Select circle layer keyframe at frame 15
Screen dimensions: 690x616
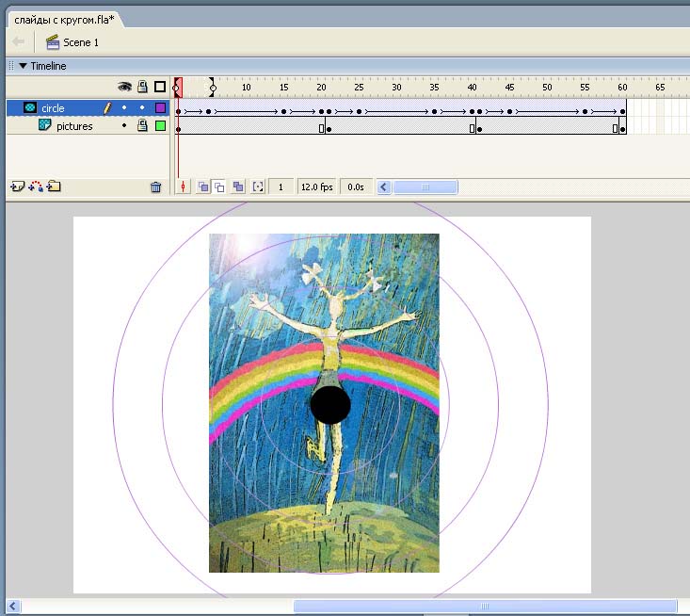pyautogui.click(x=284, y=111)
